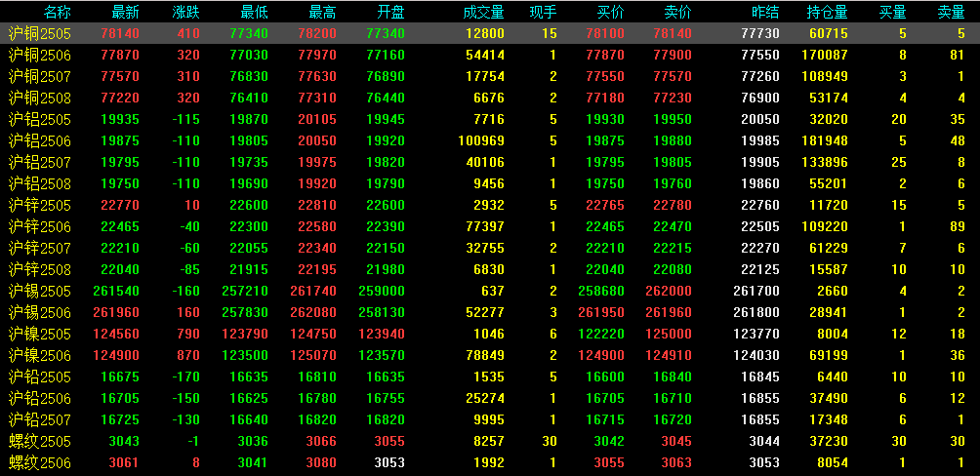980x476 pixels.
Task: Select the 螺纹2506 contract name
Action: coord(40,463)
